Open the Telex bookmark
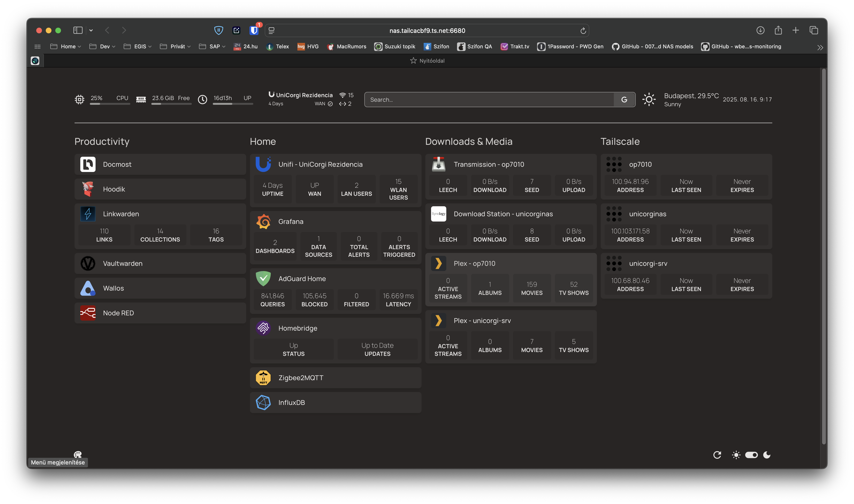Screen dimensions: 854x504 tap(278, 46)
